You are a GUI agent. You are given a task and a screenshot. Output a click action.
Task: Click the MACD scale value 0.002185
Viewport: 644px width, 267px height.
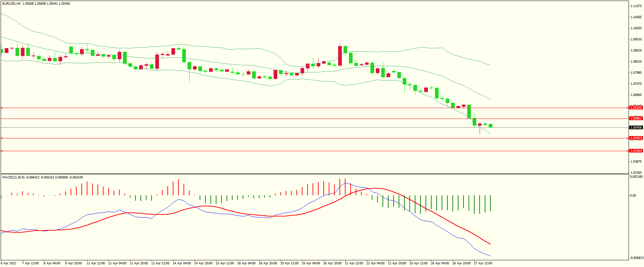pyautogui.click(x=636, y=177)
